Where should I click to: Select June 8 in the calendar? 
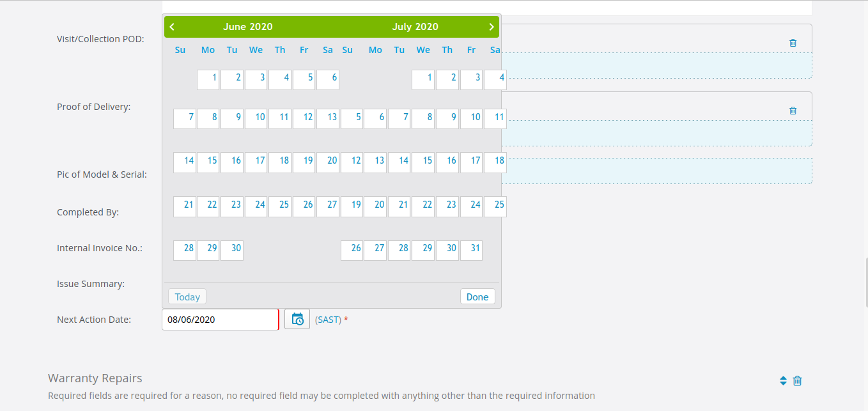pos(208,119)
